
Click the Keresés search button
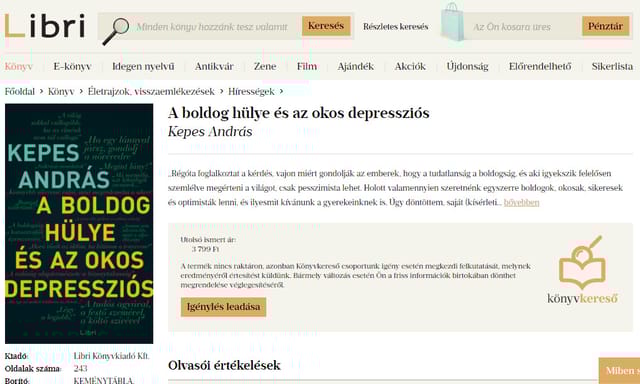(x=326, y=26)
